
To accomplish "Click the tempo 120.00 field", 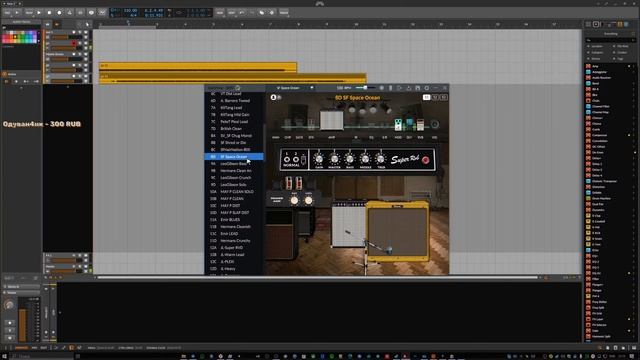I will (131, 10).
